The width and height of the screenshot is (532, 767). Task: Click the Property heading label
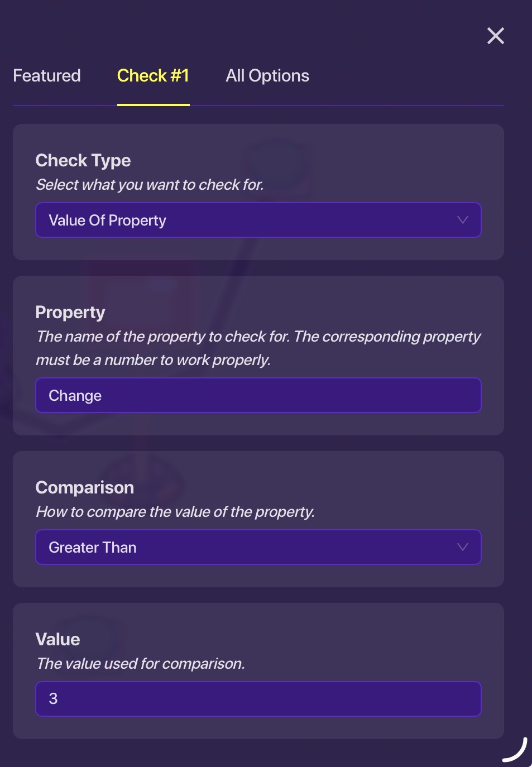coord(70,312)
